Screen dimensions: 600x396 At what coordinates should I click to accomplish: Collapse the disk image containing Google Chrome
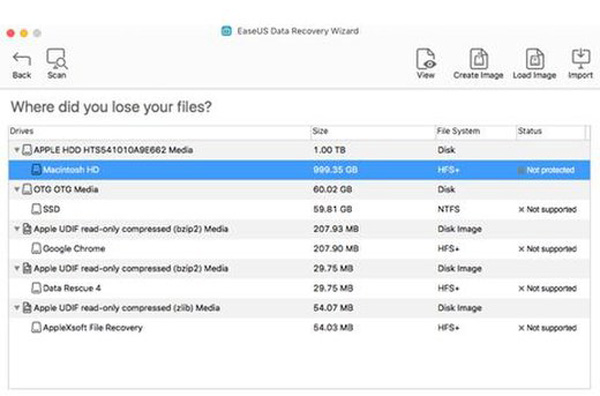tap(17, 229)
